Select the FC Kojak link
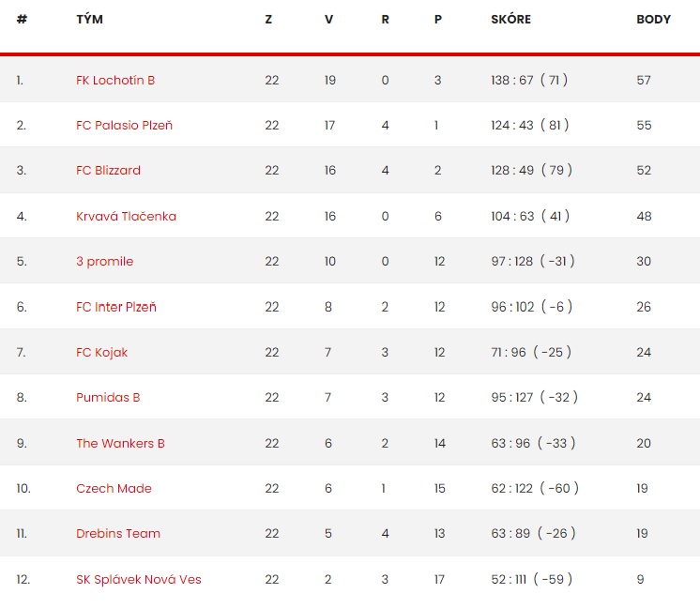The width and height of the screenshot is (700, 609). click(x=101, y=353)
